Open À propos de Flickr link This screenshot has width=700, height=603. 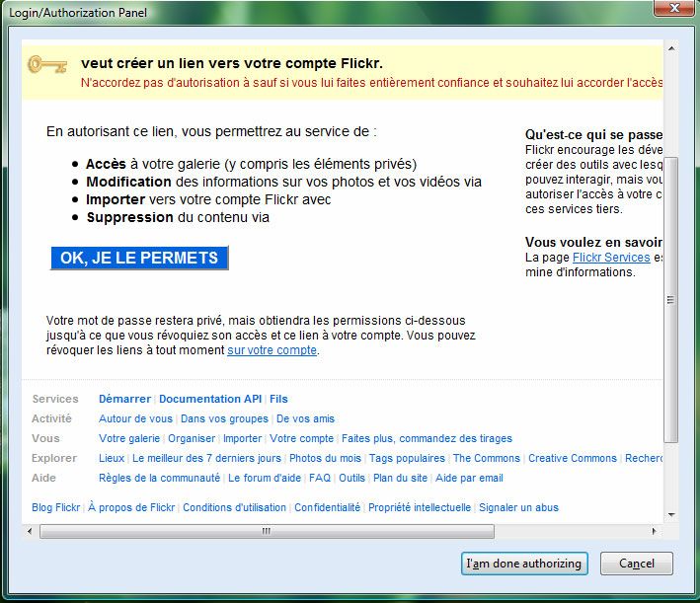(131, 507)
